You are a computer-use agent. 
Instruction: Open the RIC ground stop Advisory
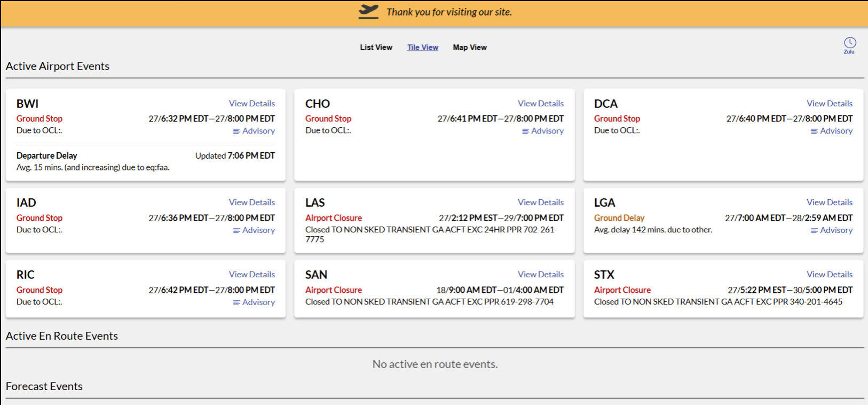click(x=254, y=302)
